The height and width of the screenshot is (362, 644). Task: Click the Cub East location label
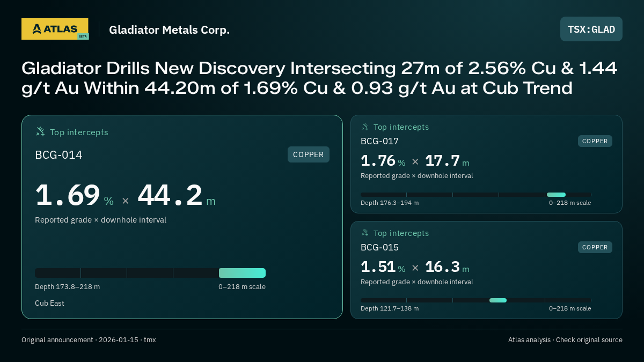click(x=49, y=304)
